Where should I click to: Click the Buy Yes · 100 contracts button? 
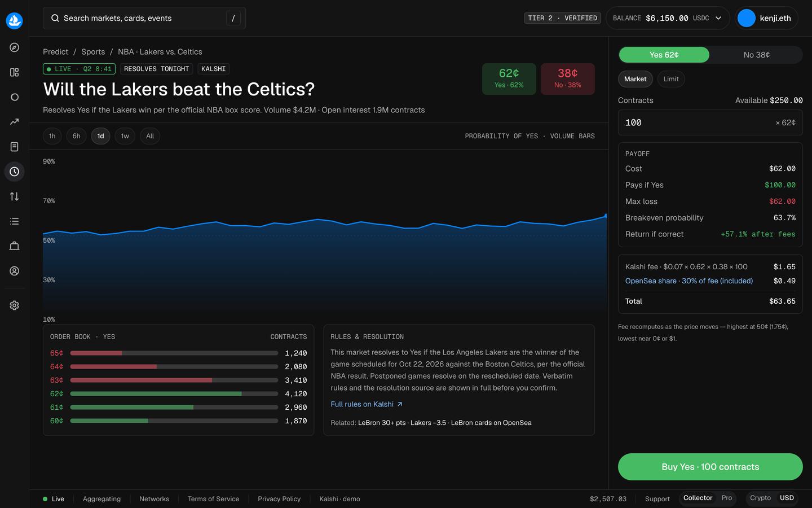(710, 467)
